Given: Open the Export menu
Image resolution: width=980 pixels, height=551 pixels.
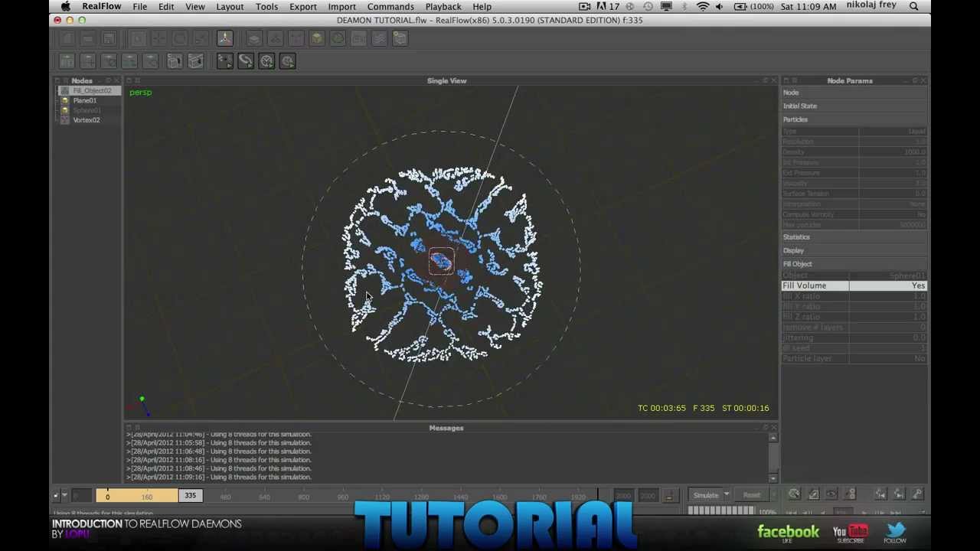Looking at the screenshot, I should click(x=303, y=6).
